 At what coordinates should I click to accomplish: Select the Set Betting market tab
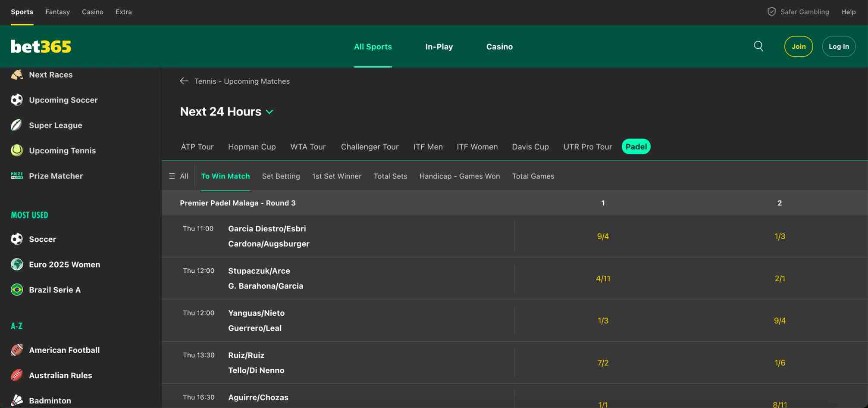pos(281,176)
